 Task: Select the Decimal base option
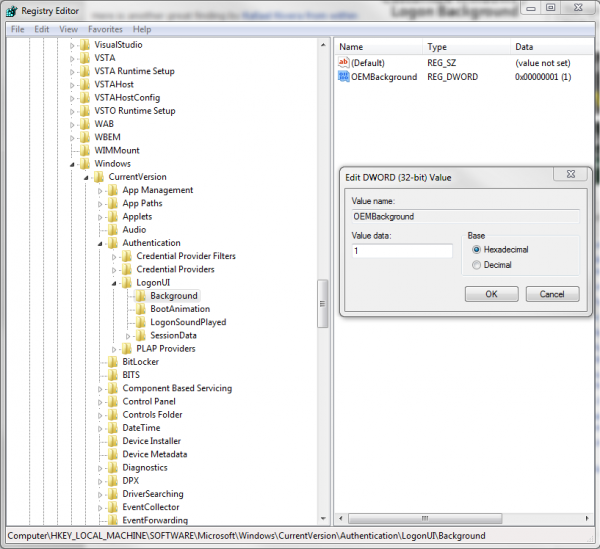point(476,265)
